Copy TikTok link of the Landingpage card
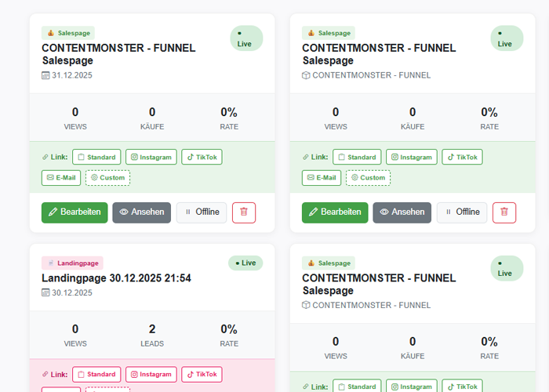This screenshot has height=392, width=549. tap(202, 375)
